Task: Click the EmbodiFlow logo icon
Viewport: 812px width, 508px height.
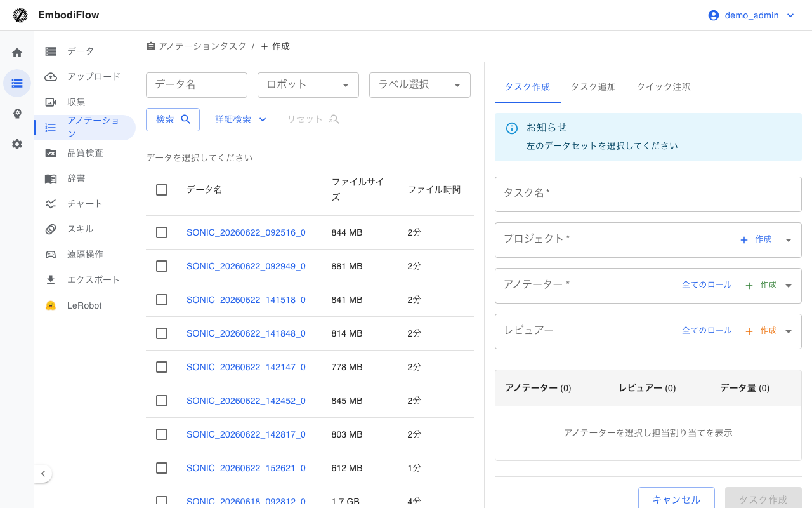Action: pyautogui.click(x=20, y=15)
